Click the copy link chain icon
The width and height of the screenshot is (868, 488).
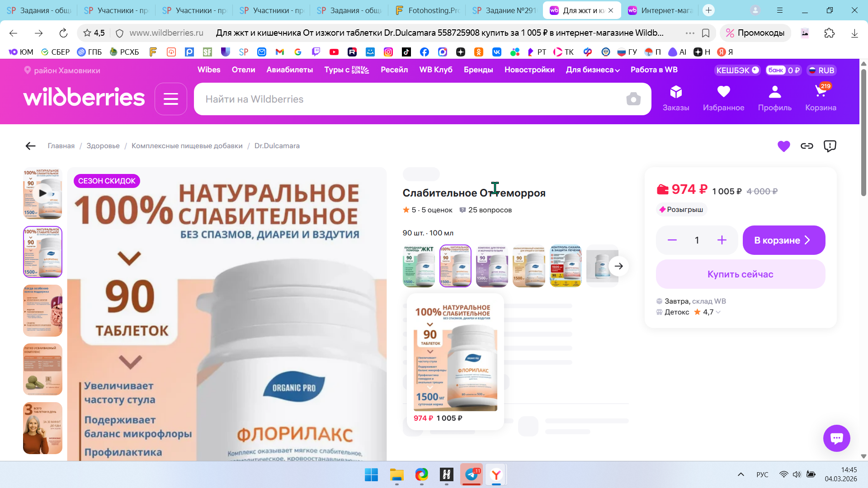tap(807, 146)
